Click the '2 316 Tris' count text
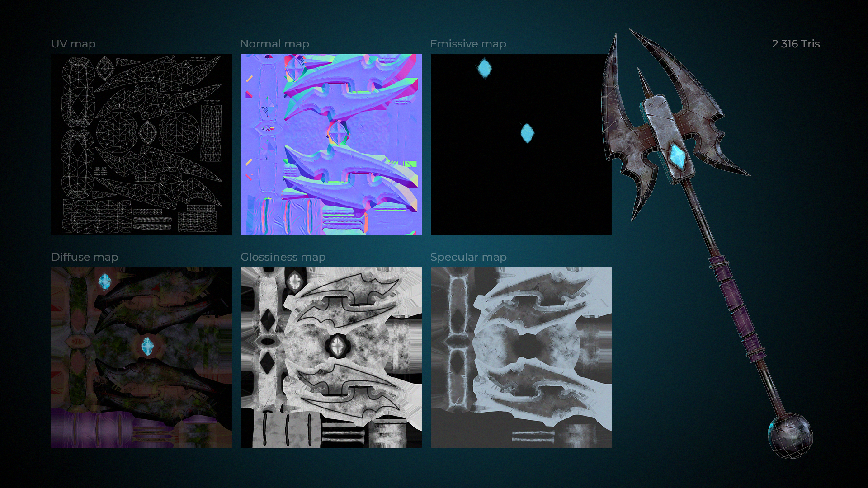Screen dimensions: 868x488 point(796,44)
